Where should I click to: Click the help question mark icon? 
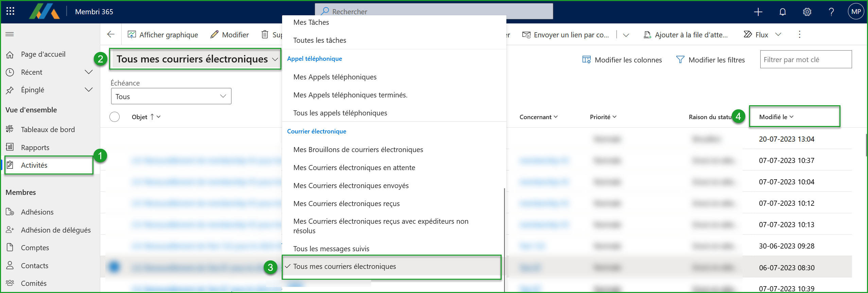click(831, 12)
